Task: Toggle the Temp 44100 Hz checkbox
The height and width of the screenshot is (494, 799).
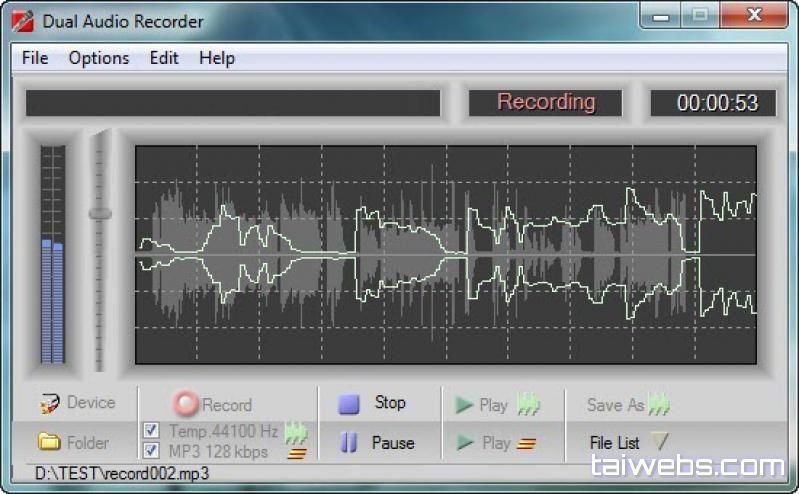Action: click(x=151, y=430)
